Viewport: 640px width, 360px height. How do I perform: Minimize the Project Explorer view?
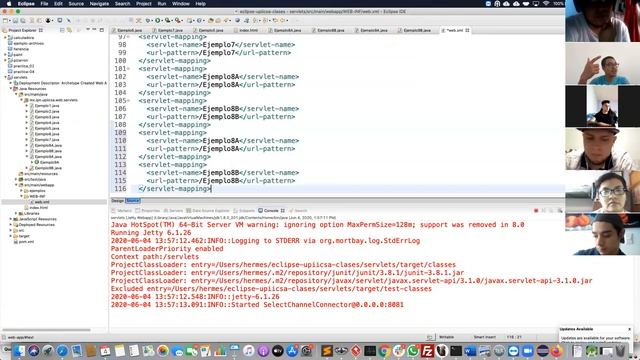coord(94,30)
